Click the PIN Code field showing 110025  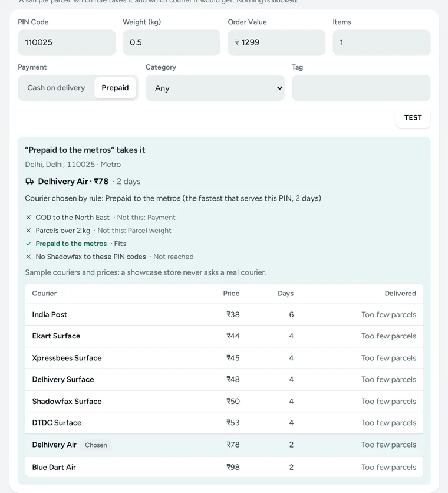click(x=67, y=42)
